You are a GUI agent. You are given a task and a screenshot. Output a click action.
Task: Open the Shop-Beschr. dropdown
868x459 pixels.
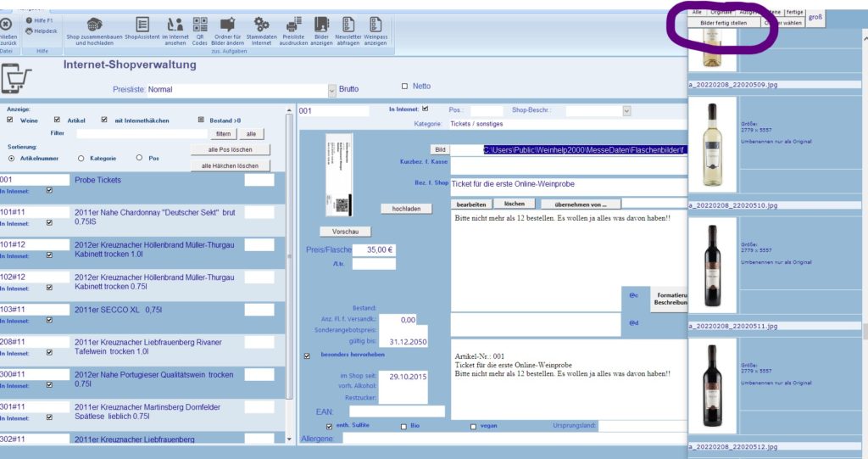coord(626,110)
